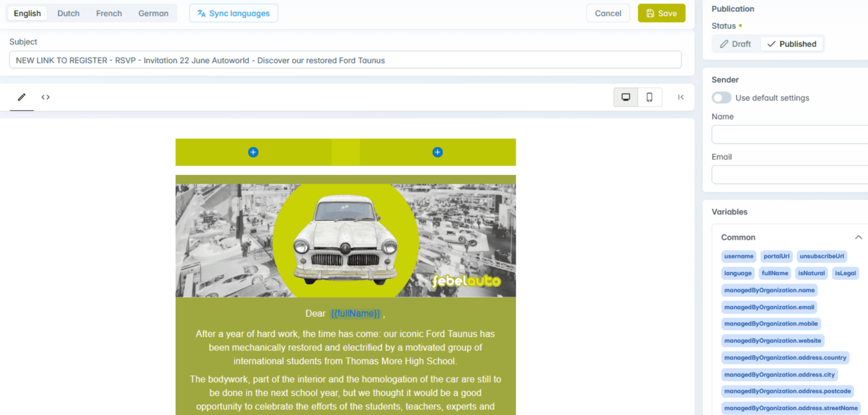The image size is (868, 415).
Task: Switch to mobile preview mode
Action: (x=650, y=97)
